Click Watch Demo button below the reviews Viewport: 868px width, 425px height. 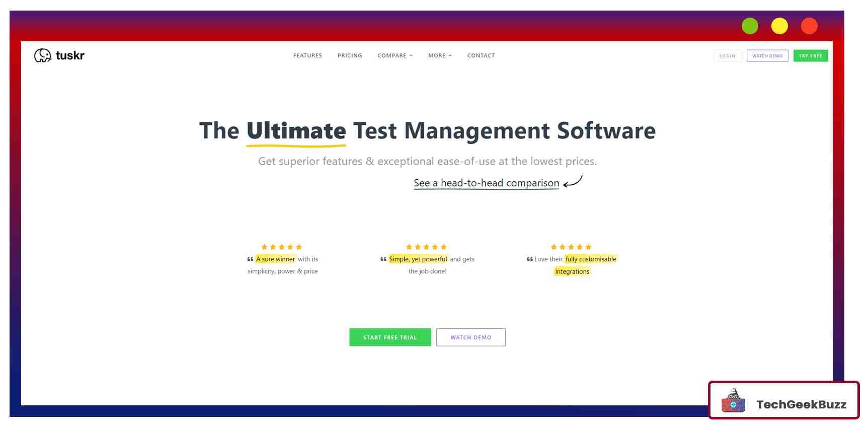[x=470, y=337]
